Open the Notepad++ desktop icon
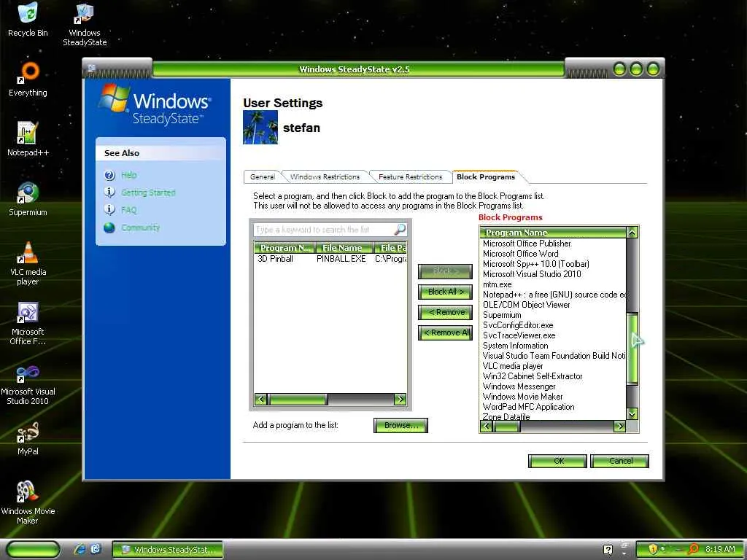This screenshot has height=560, width=747. point(28,139)
